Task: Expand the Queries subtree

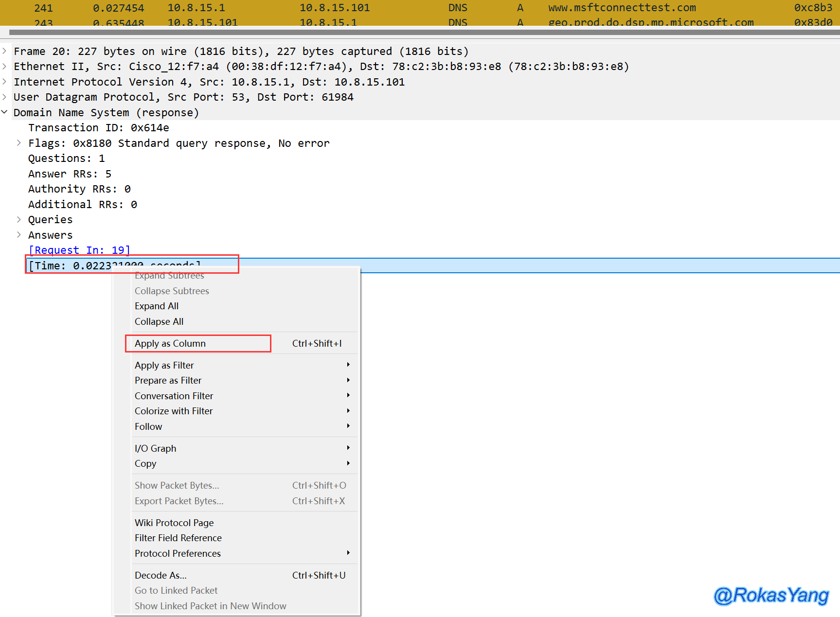Action: point(19,219)
